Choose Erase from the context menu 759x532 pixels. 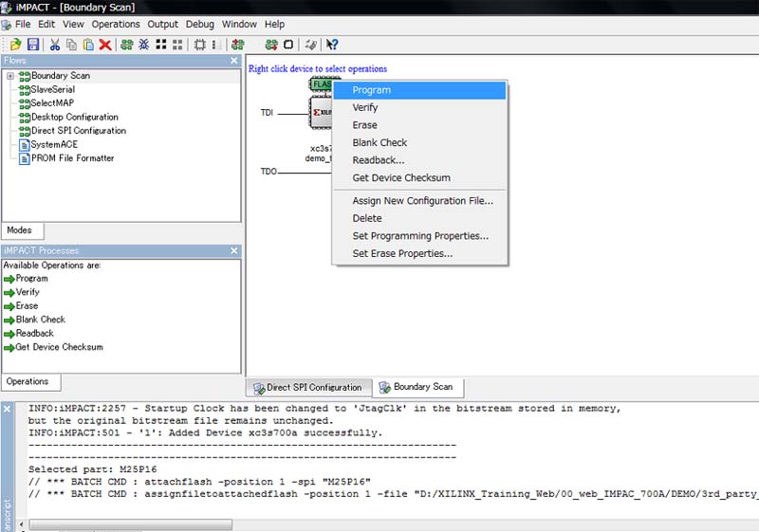tap(419, 125)
